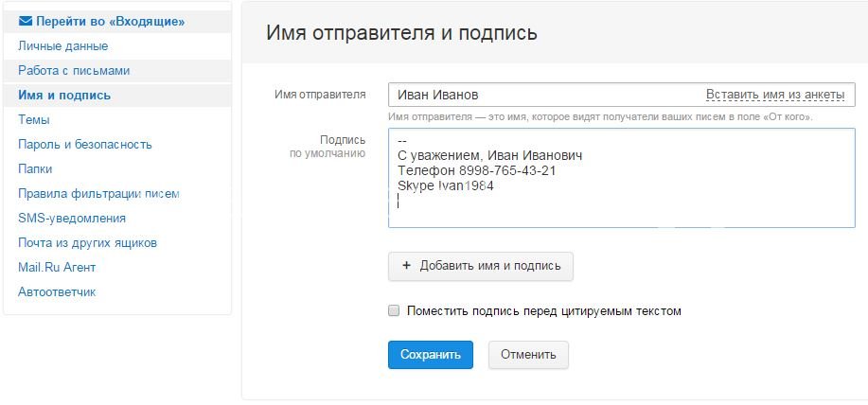Enable «Поместить подпись перед цитируемым текстом» checkbox
The height and width of the screenshot is (405, 868).
[x=394, y=310]
